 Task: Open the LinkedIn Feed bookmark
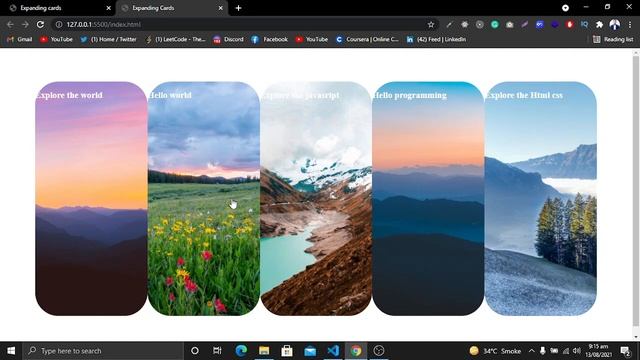coord(436,39)
